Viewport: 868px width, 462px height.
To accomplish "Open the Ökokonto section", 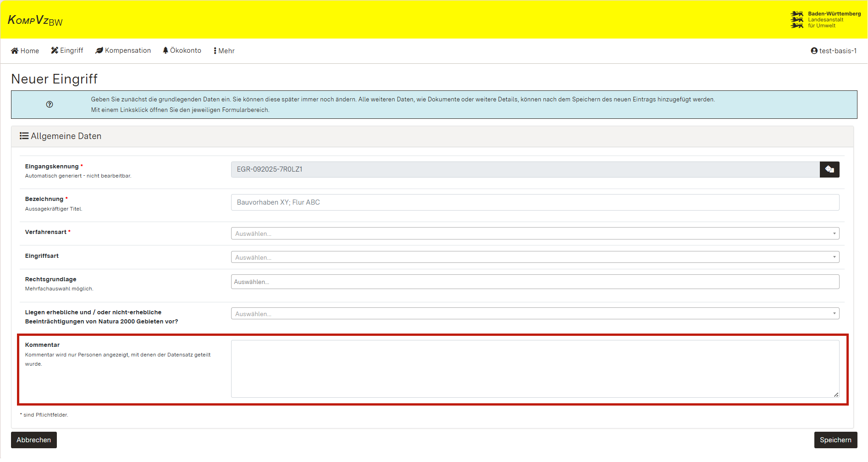I will click(x=182, y=50).
